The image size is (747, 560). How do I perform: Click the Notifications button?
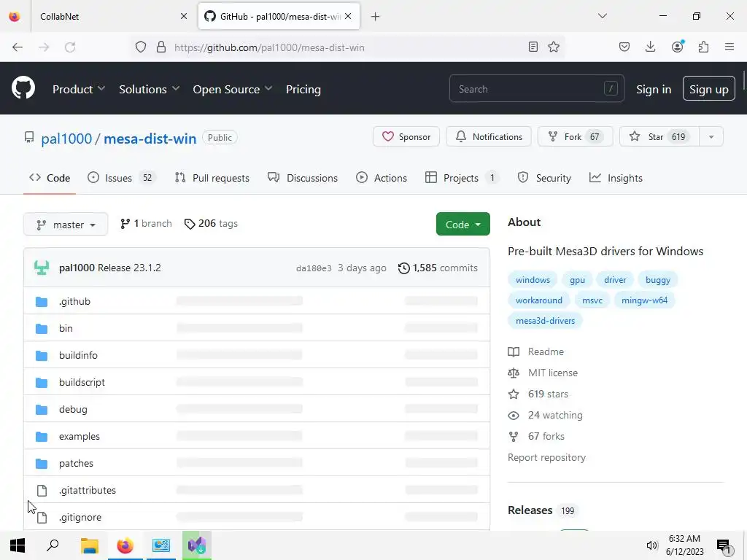click(488, 137)
